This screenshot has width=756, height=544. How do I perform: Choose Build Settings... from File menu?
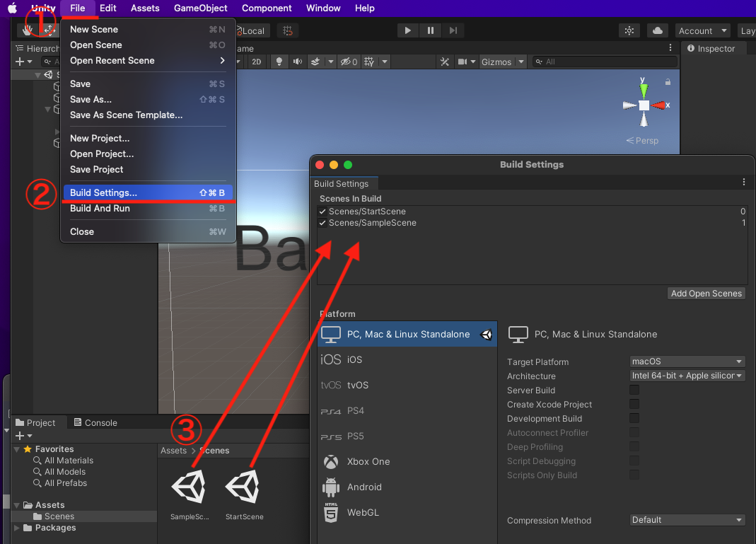148,192
